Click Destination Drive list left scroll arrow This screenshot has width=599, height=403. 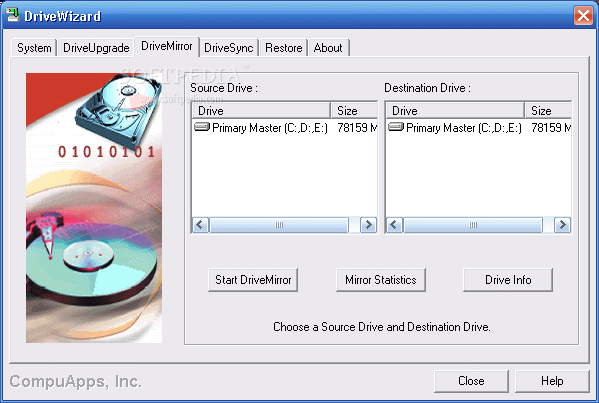[394, 225]
